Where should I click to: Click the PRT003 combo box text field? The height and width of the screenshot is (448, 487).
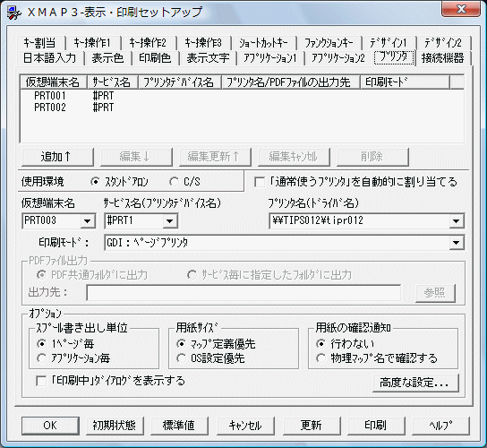(x=52, y=220)
